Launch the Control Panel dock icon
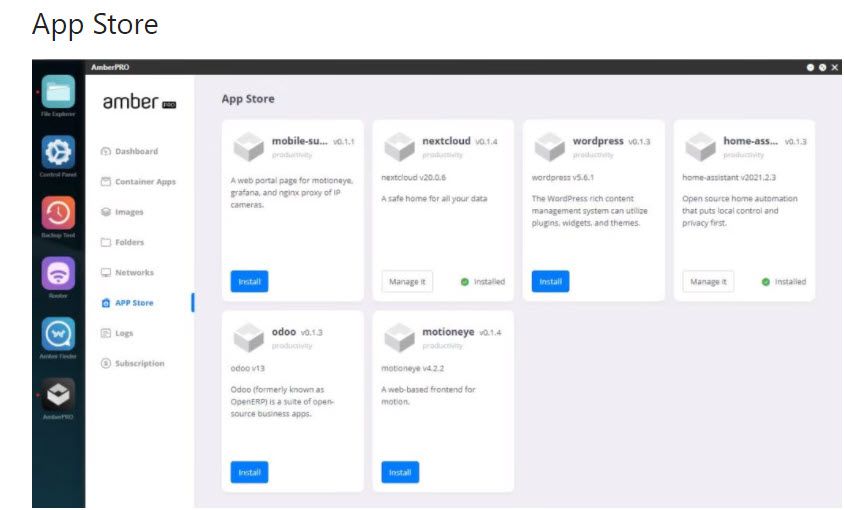844x510 pixels. point(58,153)
